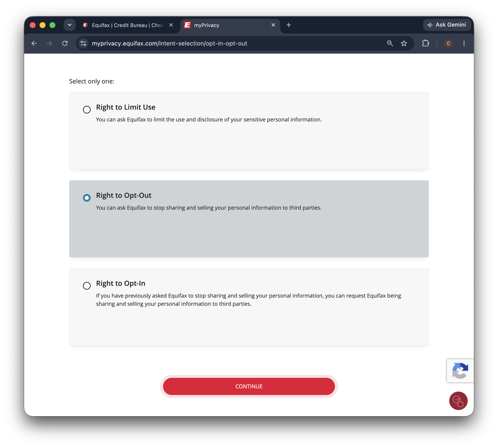Click the Ask Gemini button
This screenshot has width=498, height=448.
coord(447,25)
